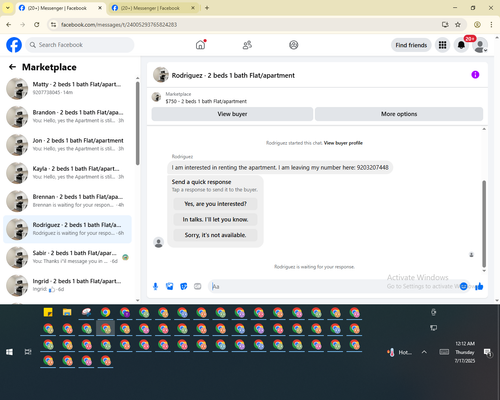Open the Chrome three-dot menu
500x400 pixels.
pyautogui.click(x=491, y=25)
